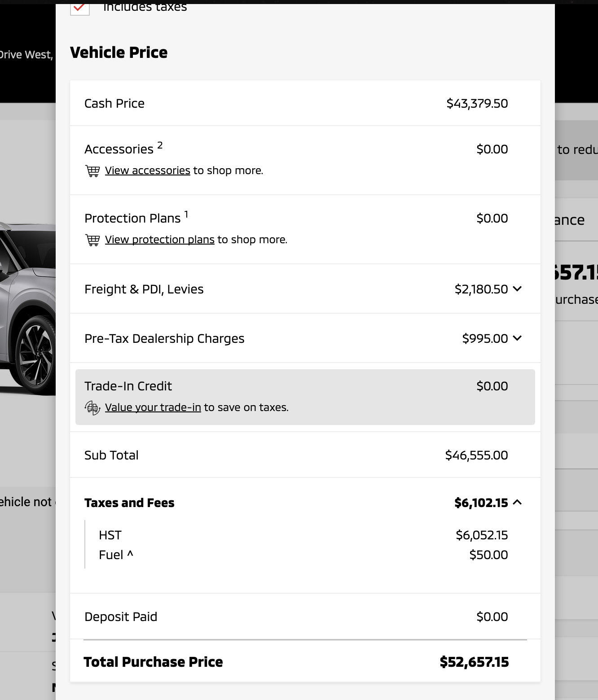Open the View accessories link
The image size is (598, 700).
coord(148,171)
